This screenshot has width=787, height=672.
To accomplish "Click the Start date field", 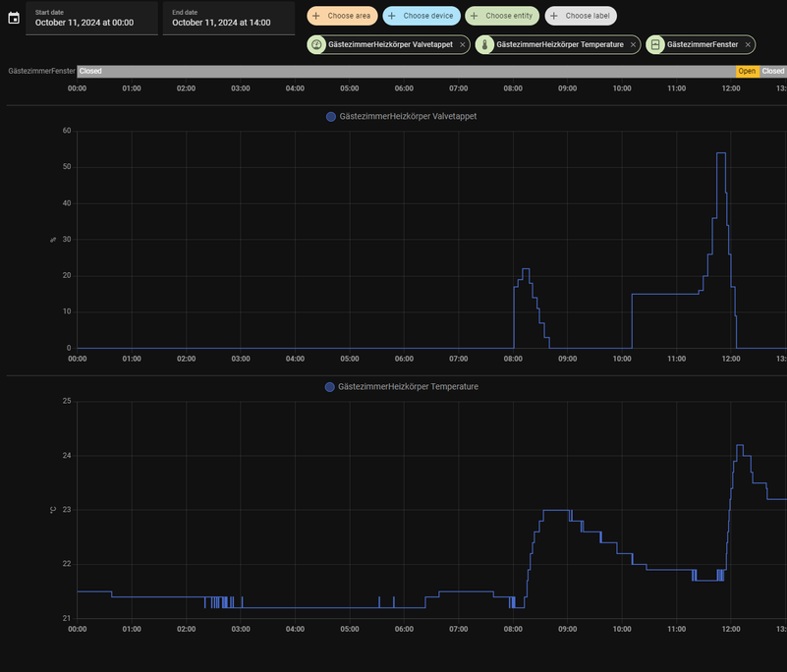I will [90, 18].
